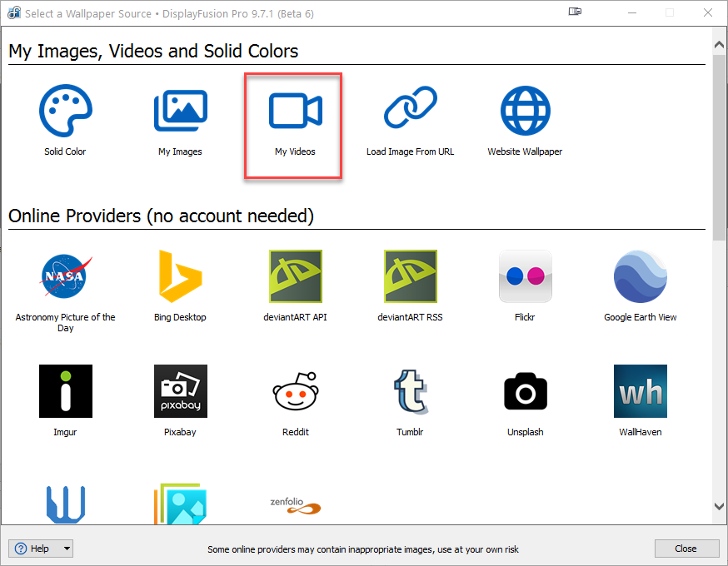Click the scrollbar down arrow
Image resolution: width=728 pixels, height=566 pixels.
719,505
